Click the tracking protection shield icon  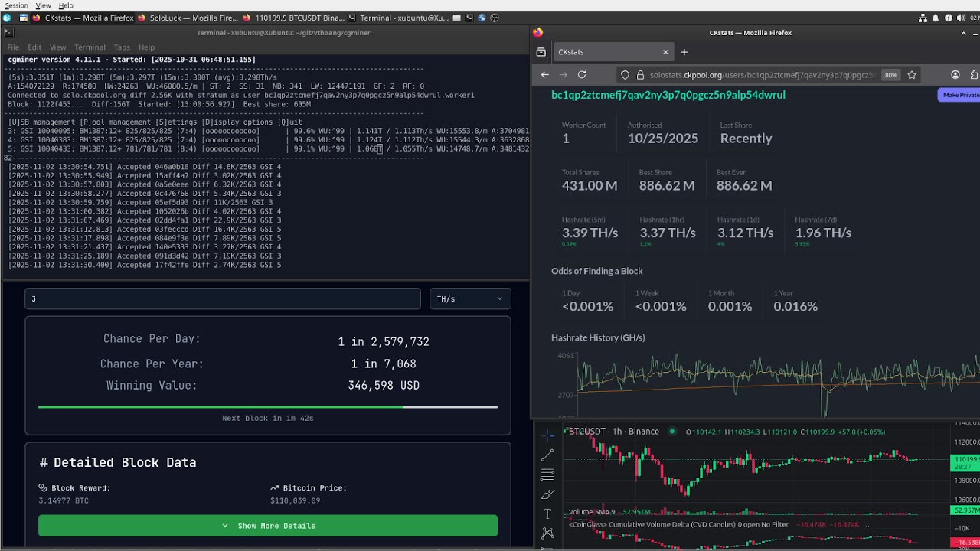[625, 75]
